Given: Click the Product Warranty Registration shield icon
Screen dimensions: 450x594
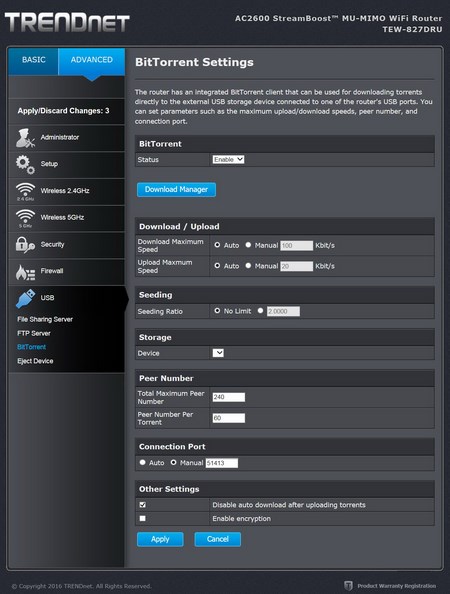Looking at the screenshot, I should coord(348,585).
